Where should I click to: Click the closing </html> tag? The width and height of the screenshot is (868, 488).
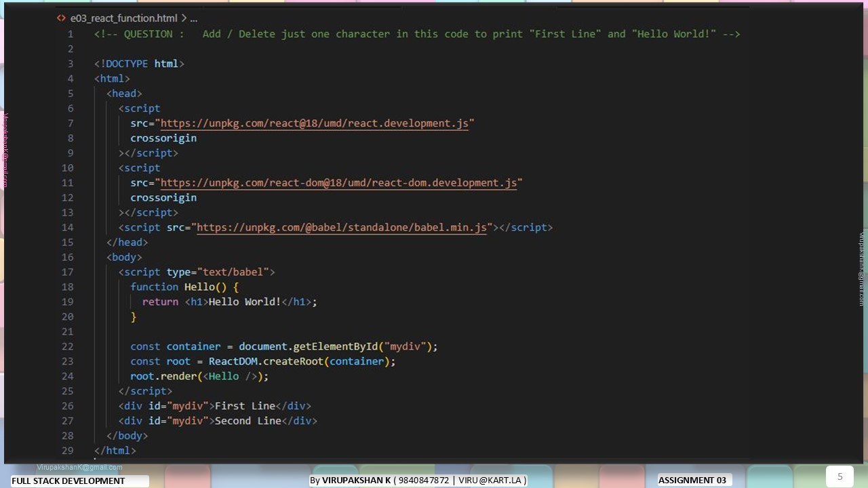tap(115, 451)
